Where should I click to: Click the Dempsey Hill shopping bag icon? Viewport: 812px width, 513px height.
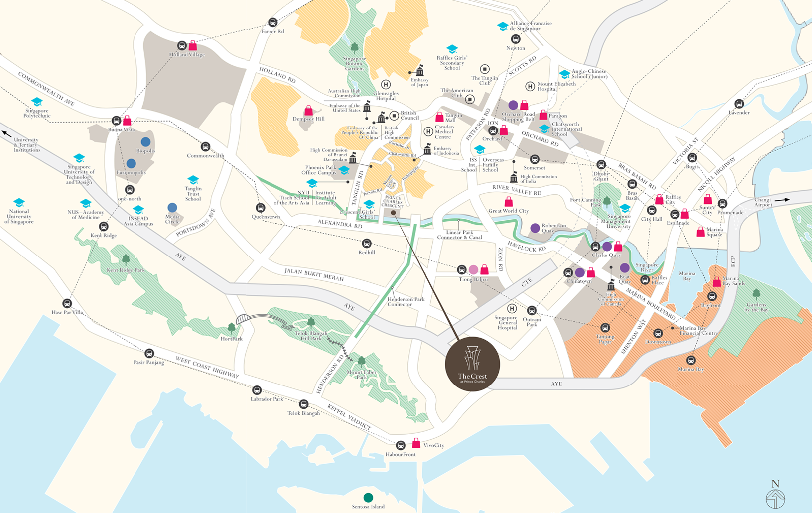[309, 110]
